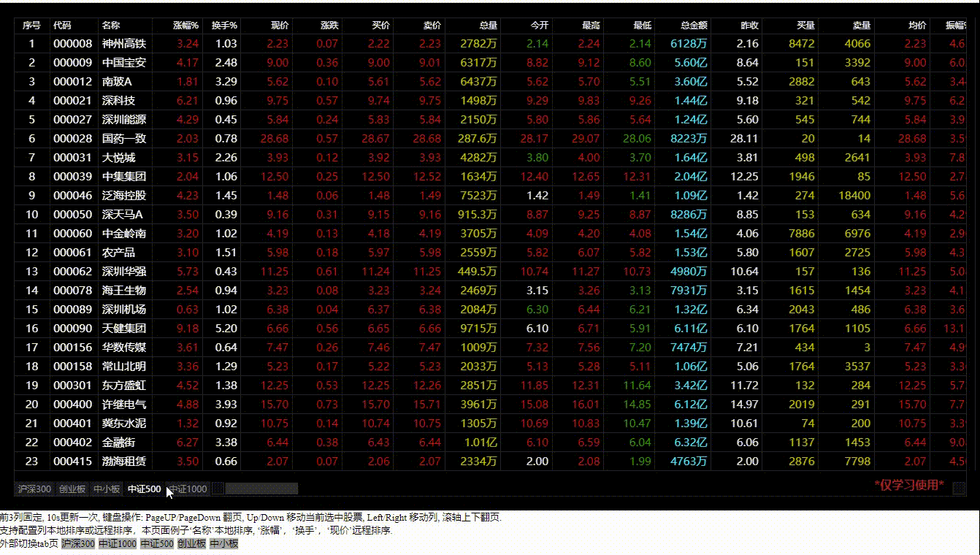
Task: Select the 深科技 stock name
Action: point(119,101)
